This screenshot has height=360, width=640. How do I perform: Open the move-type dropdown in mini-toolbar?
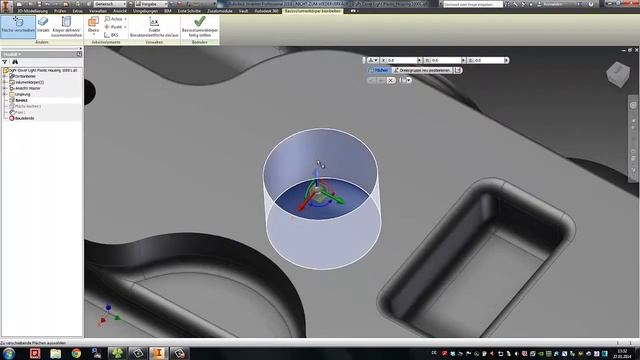point(373,60)
